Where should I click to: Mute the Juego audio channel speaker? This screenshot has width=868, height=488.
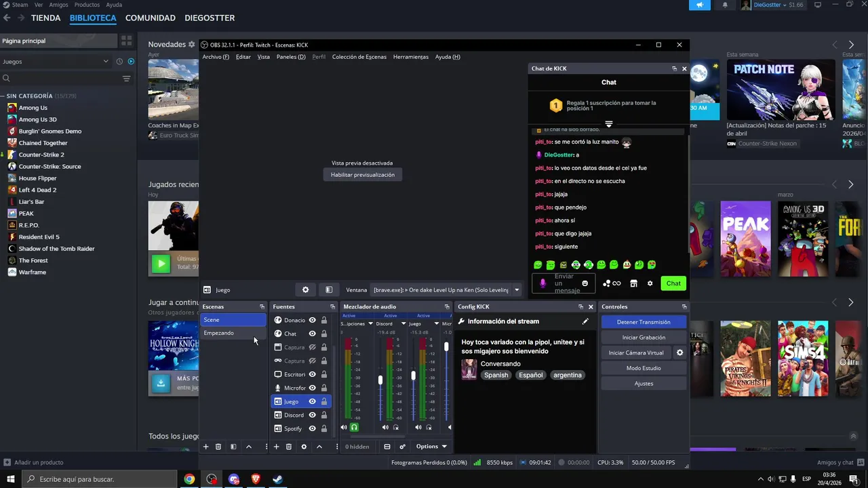point(418,427)
